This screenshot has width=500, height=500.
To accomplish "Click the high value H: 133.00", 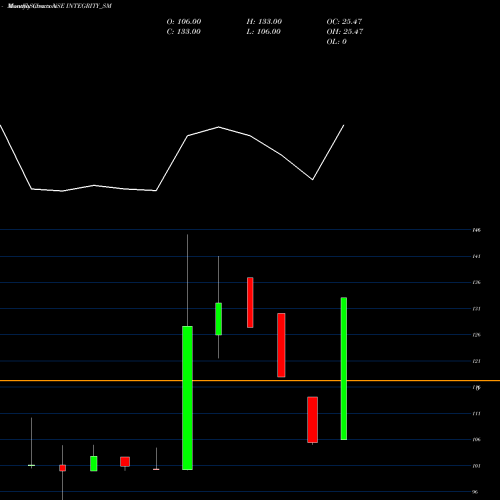I will (264, 22).
